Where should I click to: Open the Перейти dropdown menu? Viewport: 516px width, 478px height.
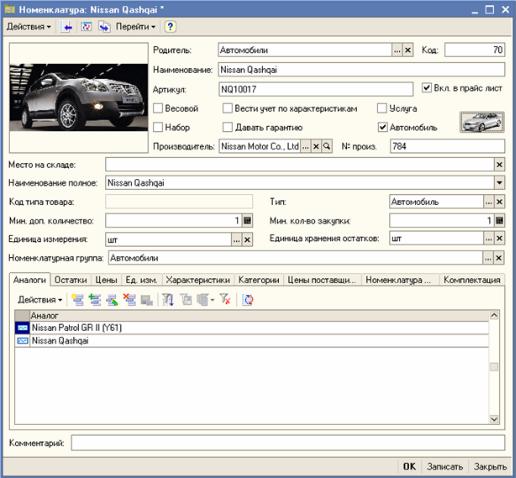[135, 27]
